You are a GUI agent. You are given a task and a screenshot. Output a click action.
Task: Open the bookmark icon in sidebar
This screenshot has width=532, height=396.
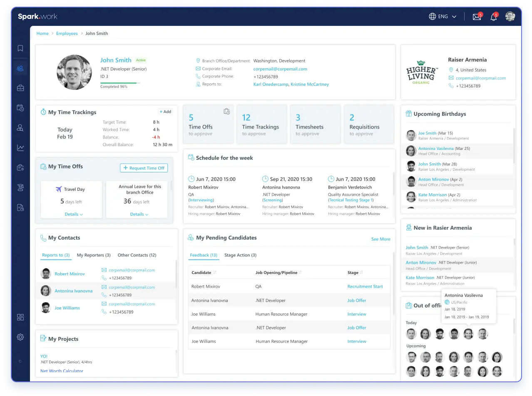click(20, 48)
